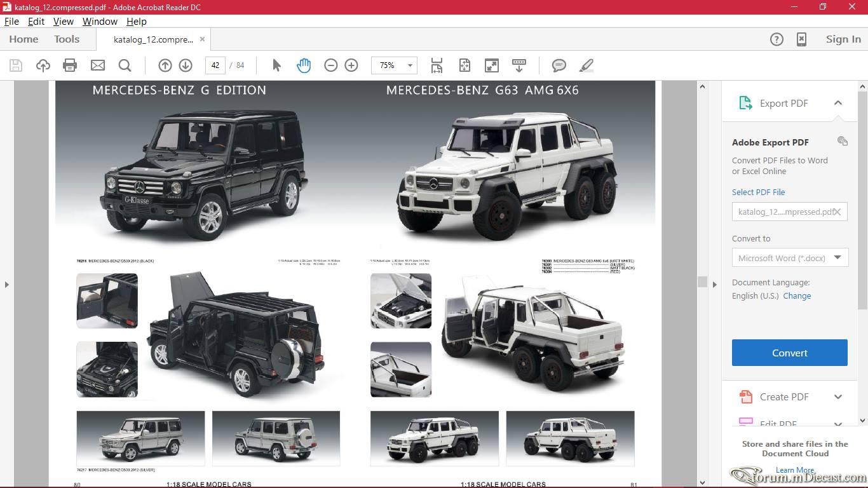This screenshot has height=488, width=868.
Task: Go to previous page arrow
Action: coord(165,65)
